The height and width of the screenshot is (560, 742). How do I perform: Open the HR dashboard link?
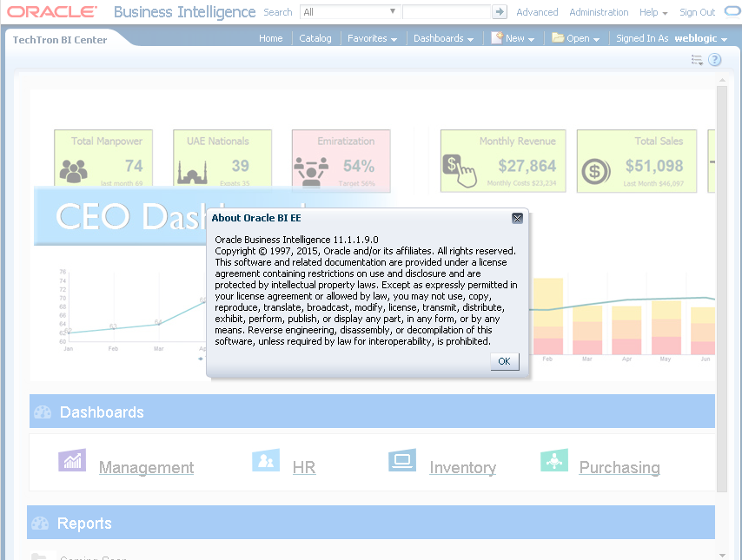304,467
